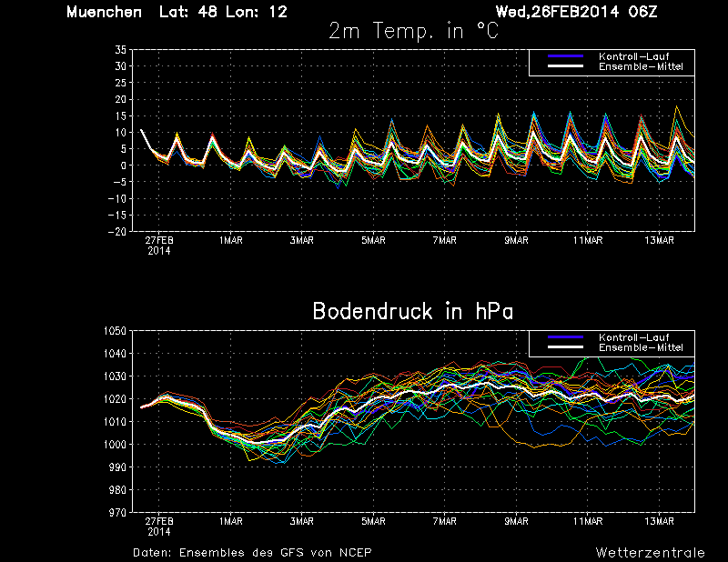Click the "7MAR" date under temperature chart

(x=445, y=240)
